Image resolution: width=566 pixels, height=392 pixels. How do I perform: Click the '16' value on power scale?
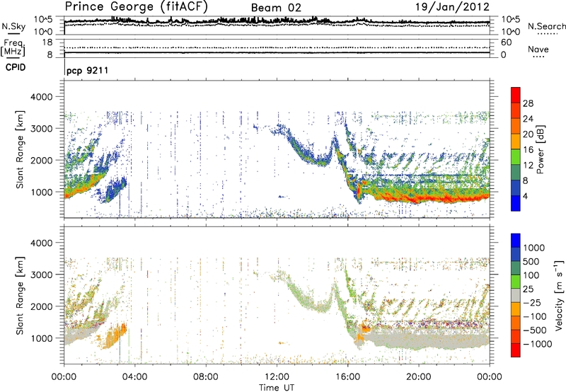(x=528, y=150)
